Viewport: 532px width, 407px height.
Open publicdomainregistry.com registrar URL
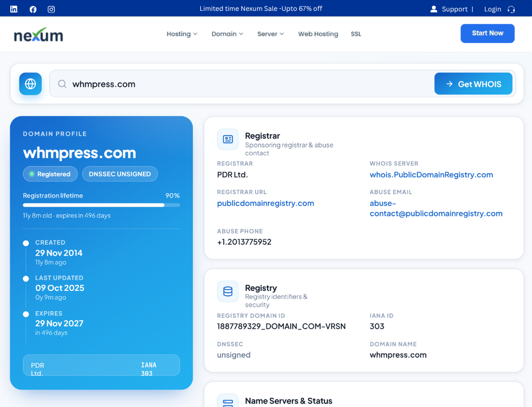pos(265,203)
